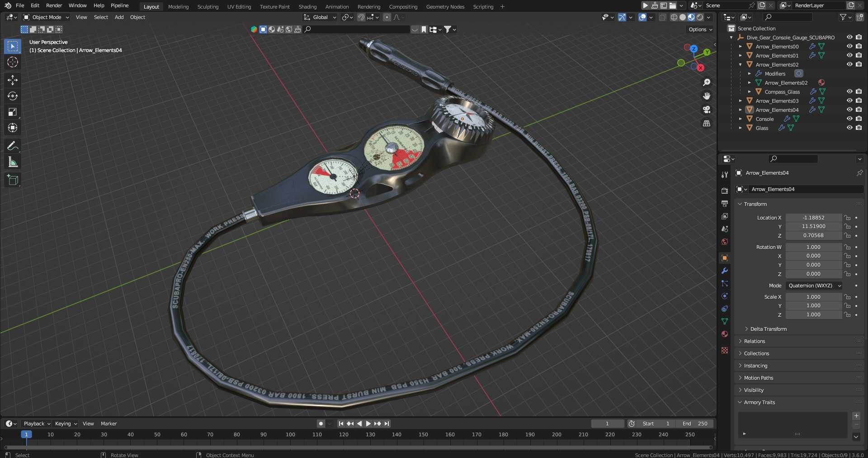
Task: Select the Measure tool
Action: [x=13, y=162]
